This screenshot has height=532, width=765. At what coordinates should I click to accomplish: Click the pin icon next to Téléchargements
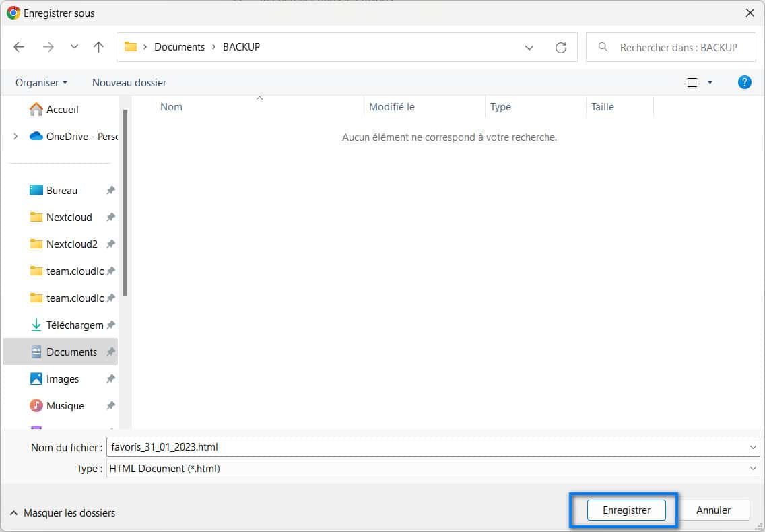110,325
